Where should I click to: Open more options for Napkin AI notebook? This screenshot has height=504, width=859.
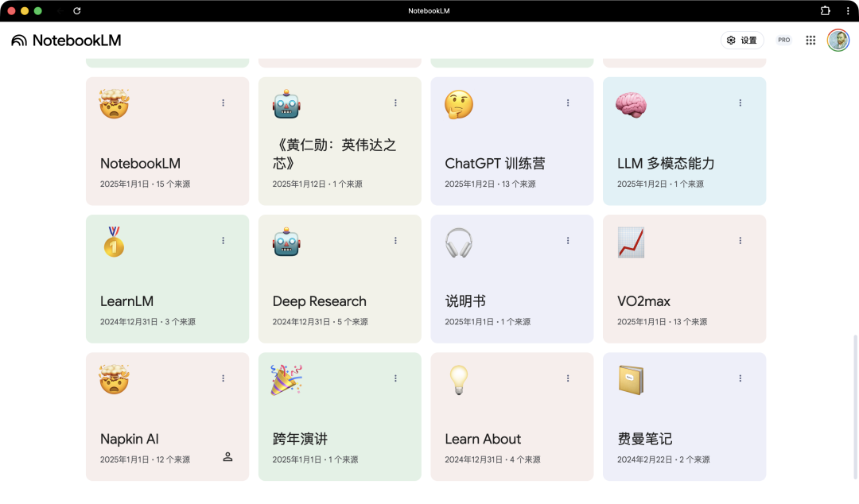pyautogui.click(x=223, y=378)
